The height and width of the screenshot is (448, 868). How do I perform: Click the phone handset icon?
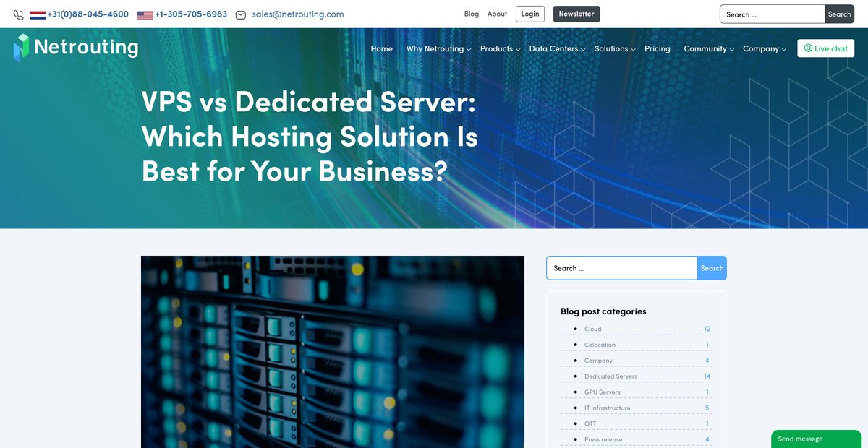point(18,14)
